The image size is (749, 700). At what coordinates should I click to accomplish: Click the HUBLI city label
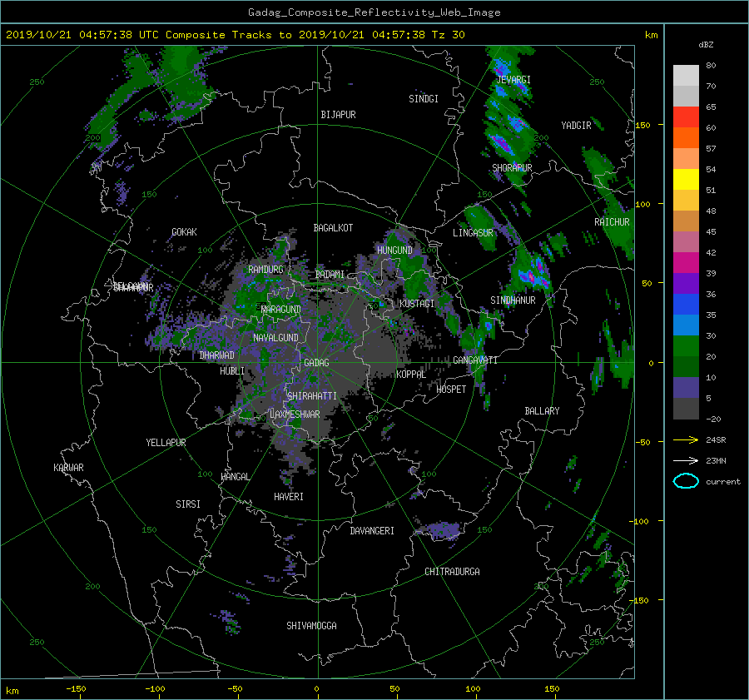[232, 371]
